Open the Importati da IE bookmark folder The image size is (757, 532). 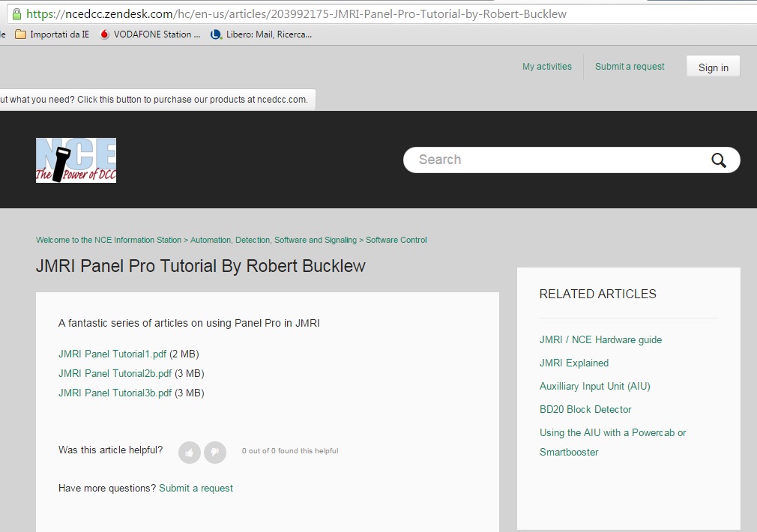[x=52, y=34]
